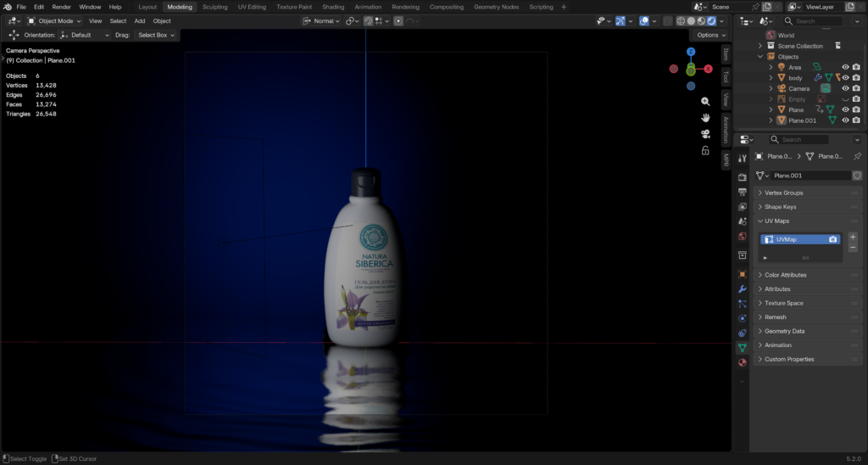Open the File menu
The height and width of the screenshot is (465, 868).
21,7
